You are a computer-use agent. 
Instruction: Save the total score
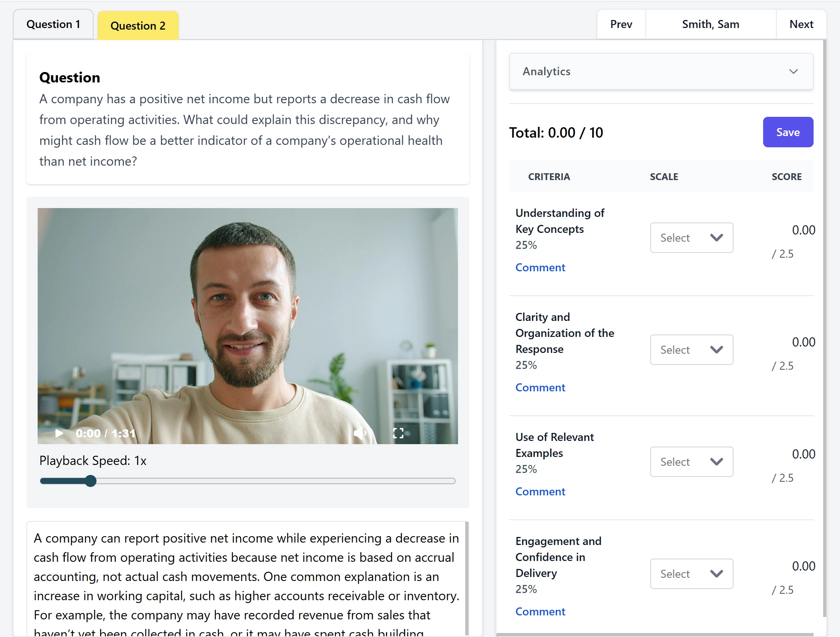point(788,132)
